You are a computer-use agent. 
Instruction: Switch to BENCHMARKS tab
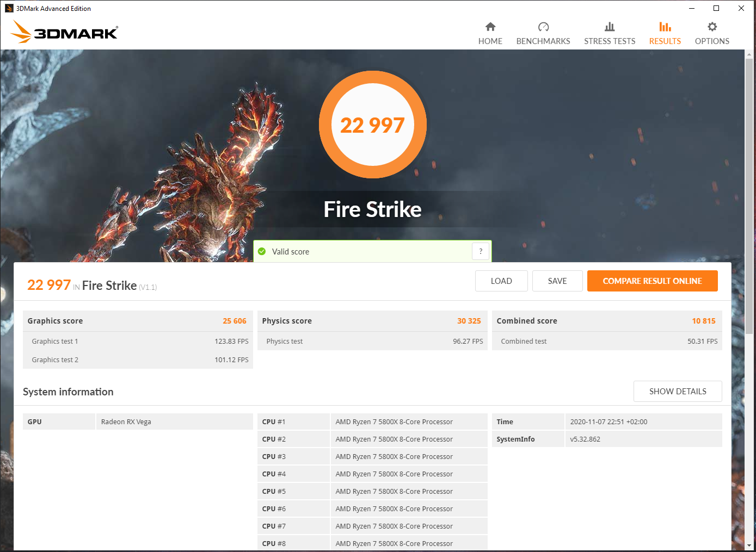click(543, 34)
